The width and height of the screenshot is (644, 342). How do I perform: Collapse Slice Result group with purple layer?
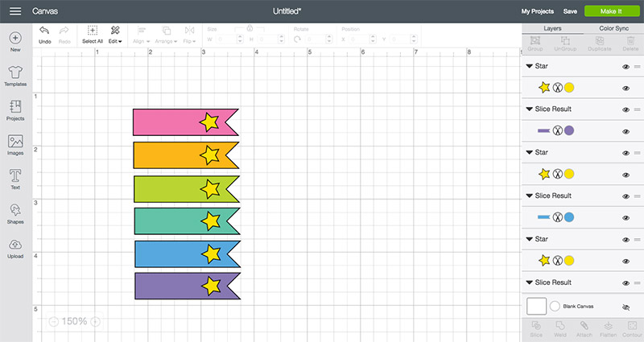(x=530, y=109)
